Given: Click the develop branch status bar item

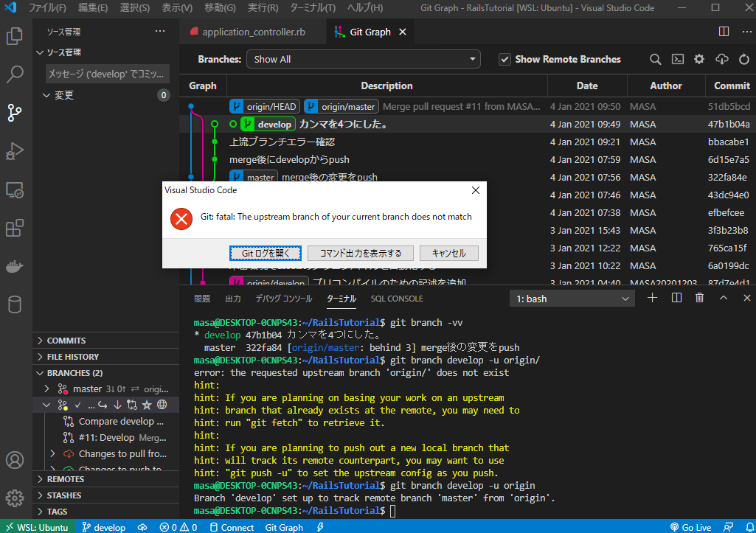Looking at the screenshot, I should [x=104, y=527].
